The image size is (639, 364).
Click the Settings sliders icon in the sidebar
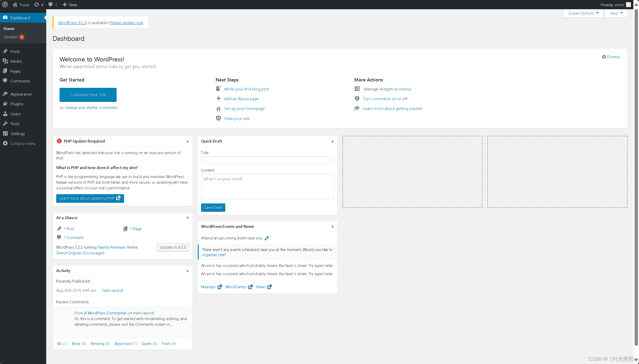[x=5, y=133]
